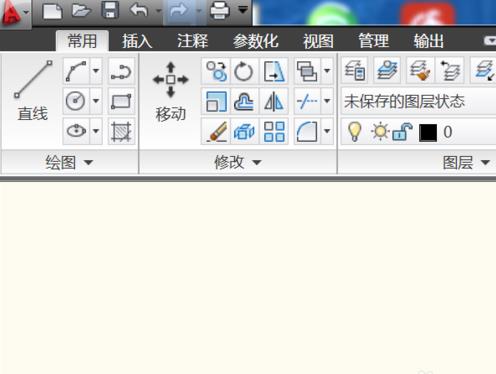Click the layer name 0 text

448,132
